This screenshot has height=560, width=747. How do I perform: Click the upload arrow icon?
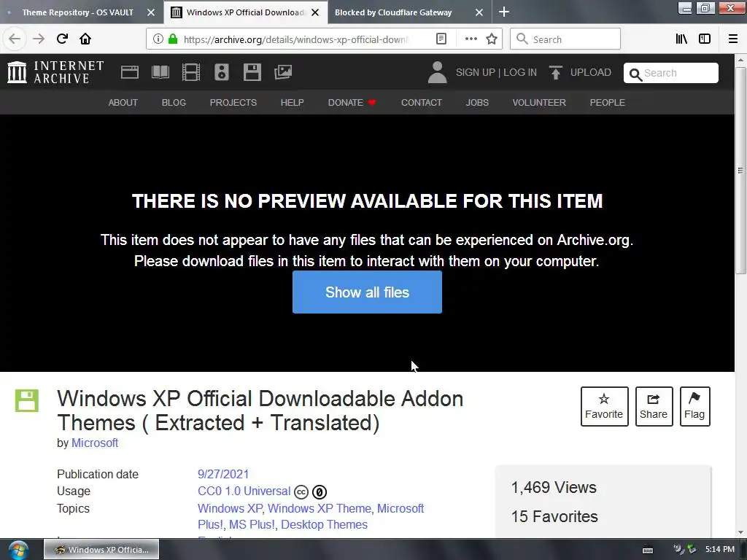pyautogui.click(x=555, y=72)
